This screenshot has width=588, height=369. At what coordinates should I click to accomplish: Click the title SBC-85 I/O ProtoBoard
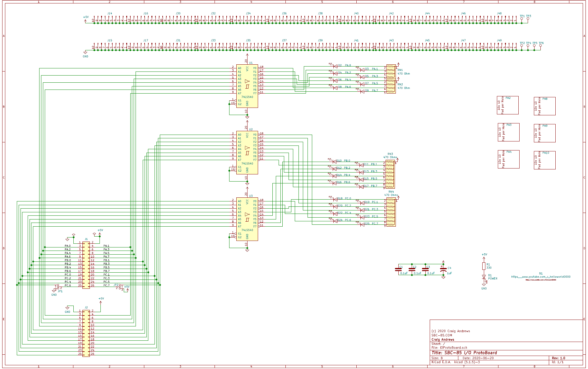click(464, 353)
